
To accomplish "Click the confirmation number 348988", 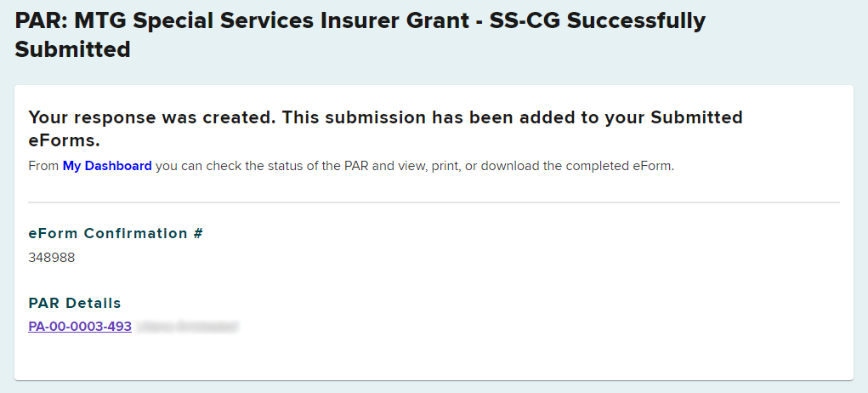I will 52,257.
